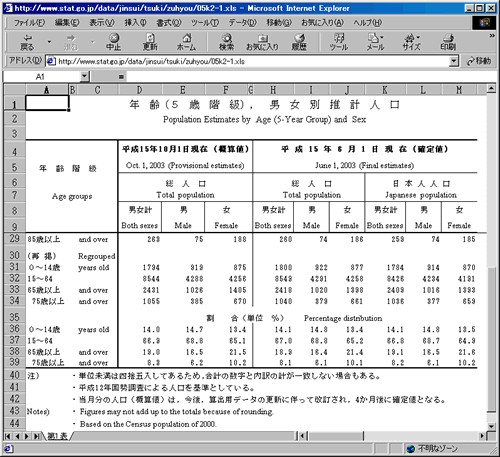Click cell with value 2431
The height and width of the screenshot is (457, 500).
tap(151, 290)
